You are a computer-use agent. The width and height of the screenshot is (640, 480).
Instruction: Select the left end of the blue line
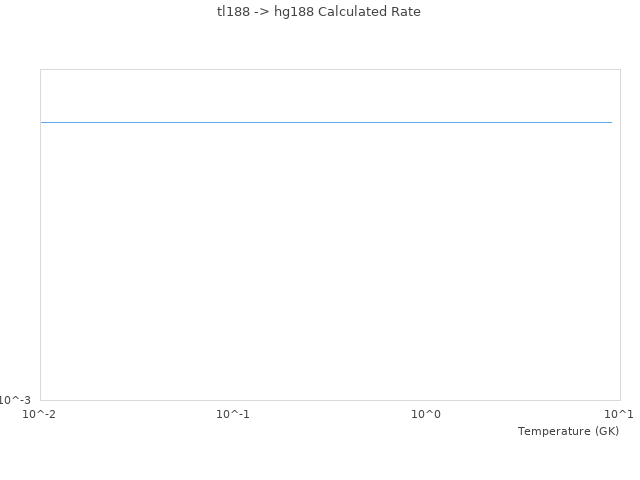pos(42,122)
